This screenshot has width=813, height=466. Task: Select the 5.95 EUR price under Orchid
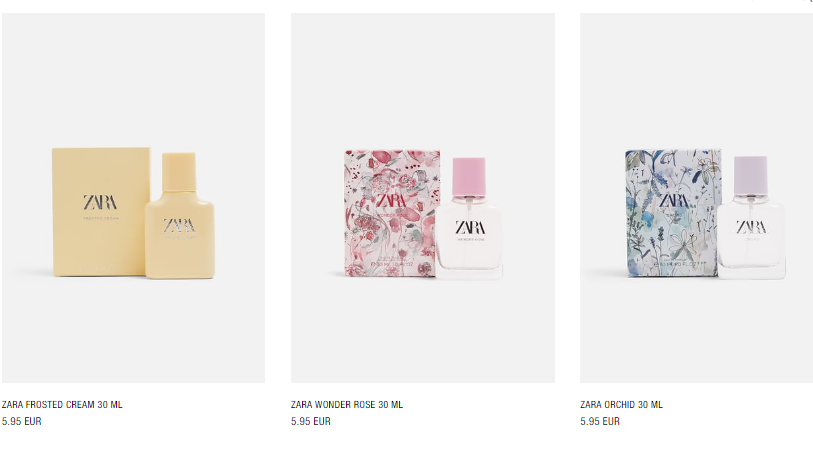click(600, 421)
